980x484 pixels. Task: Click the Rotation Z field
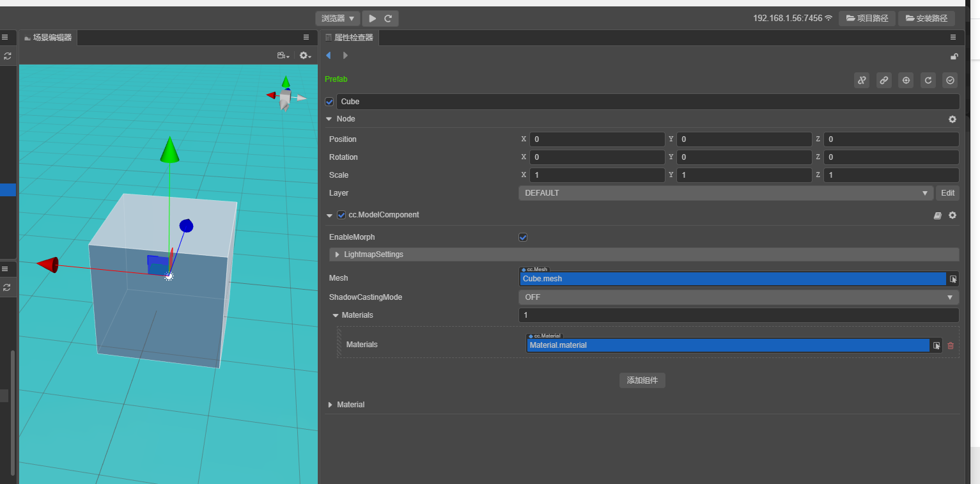pyautogui.click(x=891, y=157)
